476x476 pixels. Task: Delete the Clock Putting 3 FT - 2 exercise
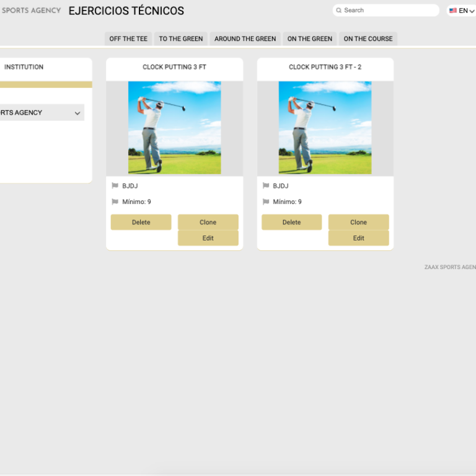(x=291, y=223)
